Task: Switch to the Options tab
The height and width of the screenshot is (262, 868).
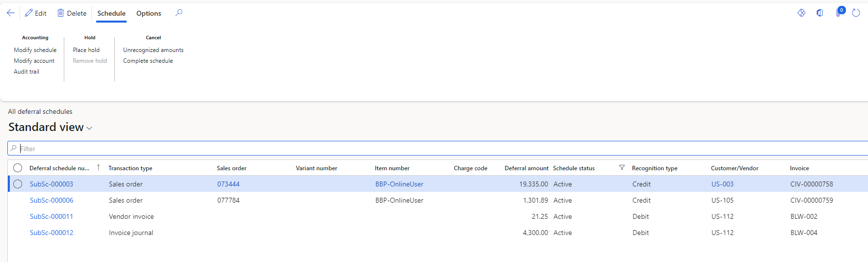Action: coord(149,13)
